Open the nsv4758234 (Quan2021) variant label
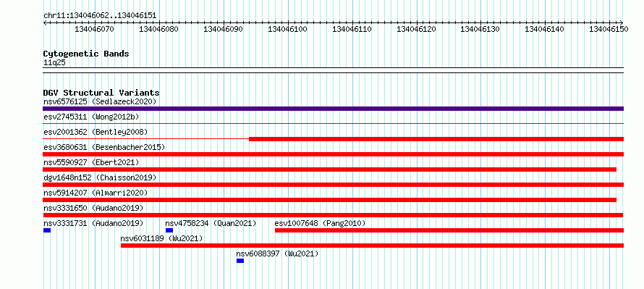644x289 pixels. point(211,223)
